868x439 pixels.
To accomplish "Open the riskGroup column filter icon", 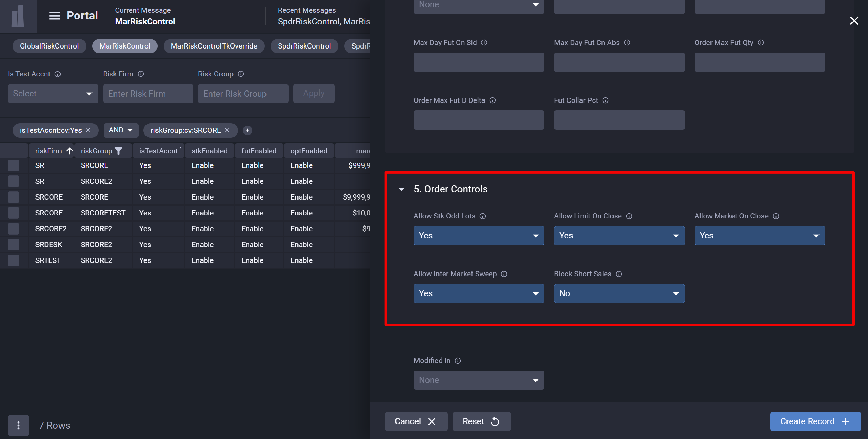I will (119, 150).
